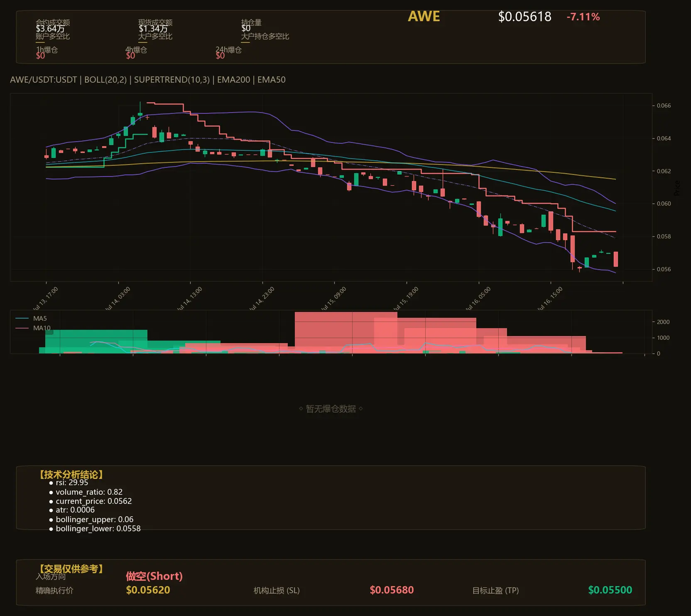The width and height of the screenshot is (691, 616).
Task: Click the 0.066 price axis label
Action: pyautogui.click(x=664, y=106)
